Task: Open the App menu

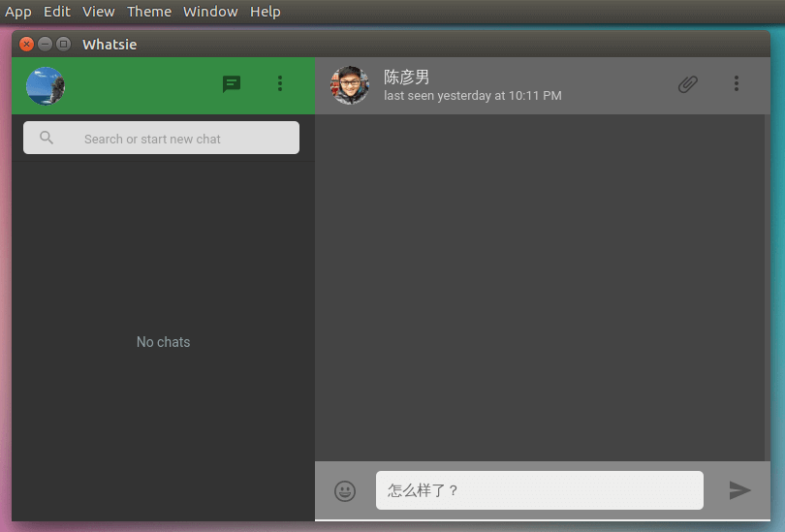Action: (x=18, y=12)
